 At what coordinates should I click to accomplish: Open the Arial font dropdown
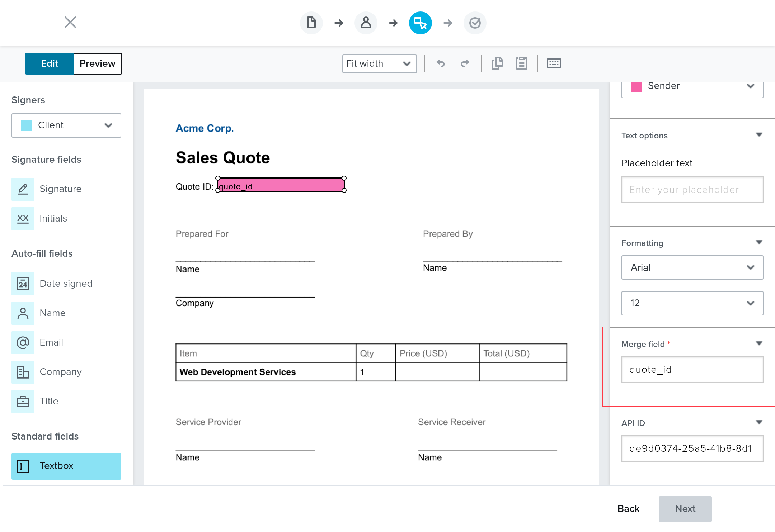coord(692,267)
